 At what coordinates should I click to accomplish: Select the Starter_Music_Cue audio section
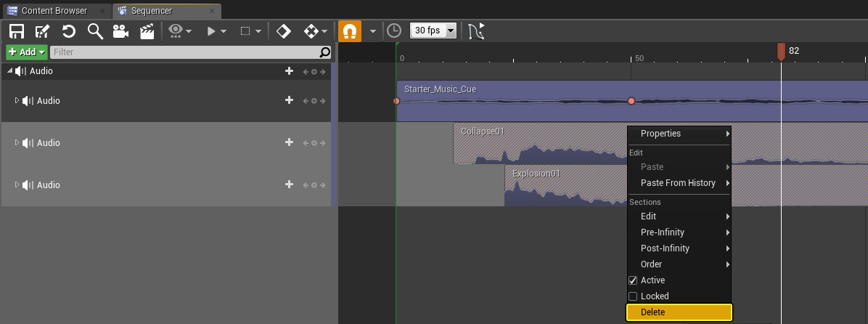631,101
